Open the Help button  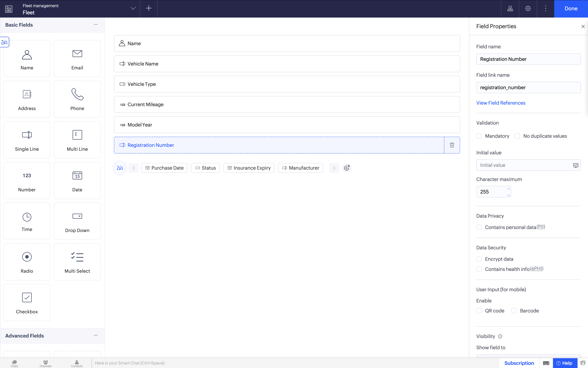coord(565,363)
